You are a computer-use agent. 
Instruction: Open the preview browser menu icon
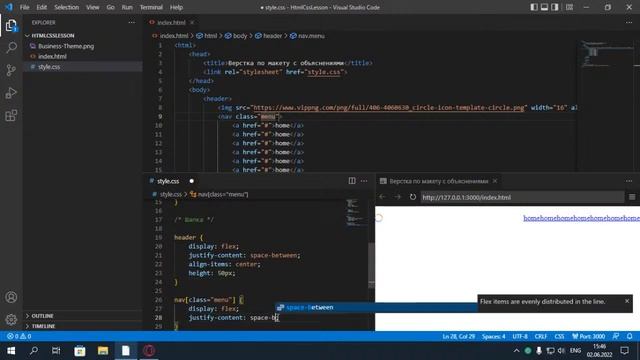[632, 197]
